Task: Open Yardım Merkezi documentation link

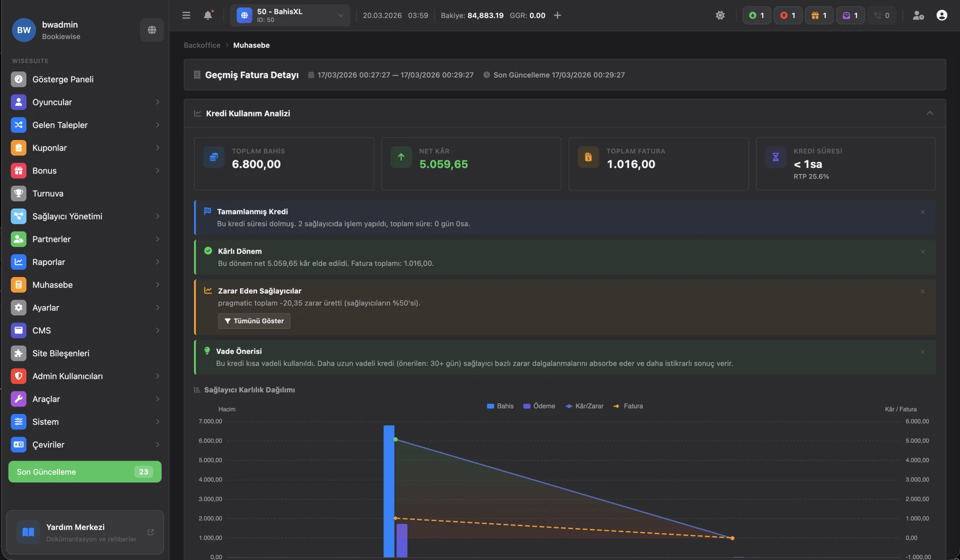Action: coord(151,533)
